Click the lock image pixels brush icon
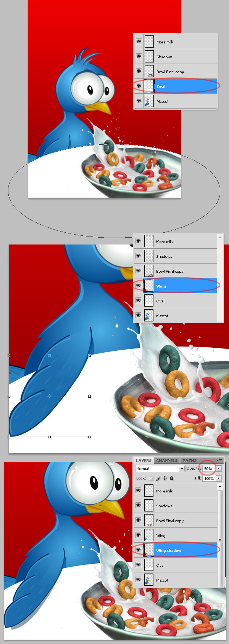The image size is (229, 644). click(158, 478)
